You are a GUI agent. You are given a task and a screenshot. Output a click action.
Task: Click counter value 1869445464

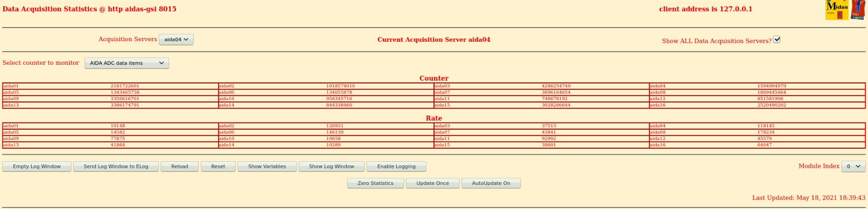pyautogui.click(x=772, y=92)
